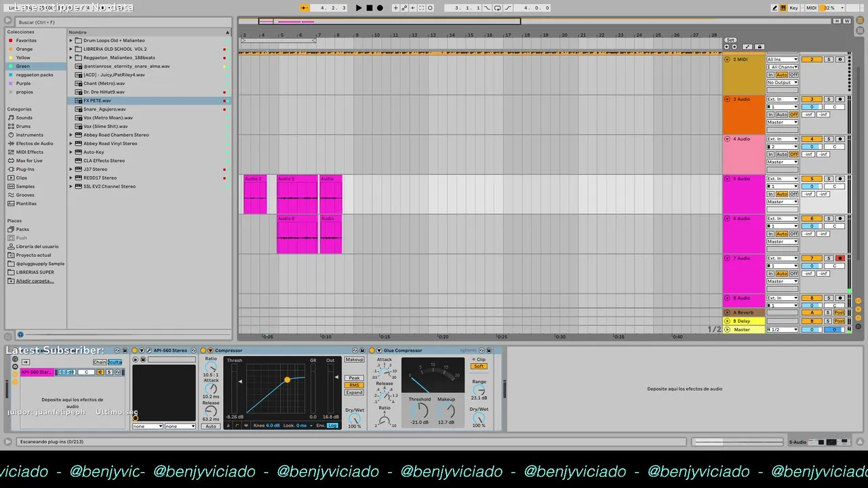The image size is (868, 488).
Task: Select Yellow collection
Action: pos(23,58)
